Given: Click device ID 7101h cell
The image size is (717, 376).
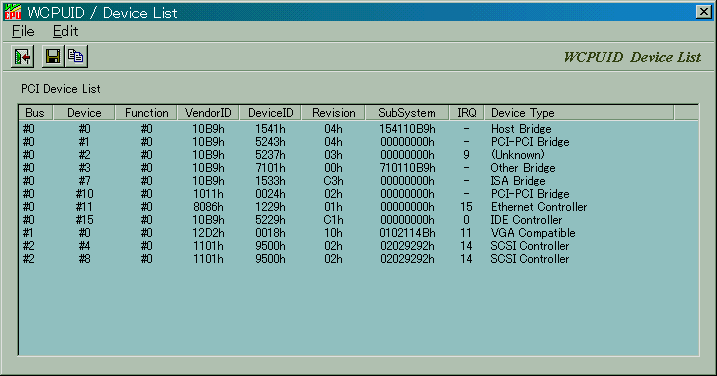Looking at the screenshot, I should 270,168.
